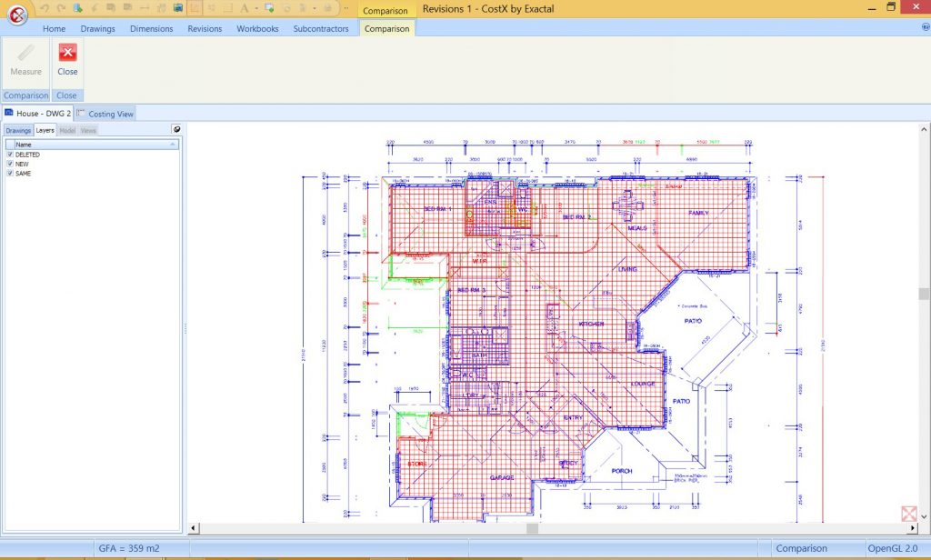This screenshot has height=560, width=931.
Task: Click the splitter handle between panel and drawing
Action: point(185,328)
